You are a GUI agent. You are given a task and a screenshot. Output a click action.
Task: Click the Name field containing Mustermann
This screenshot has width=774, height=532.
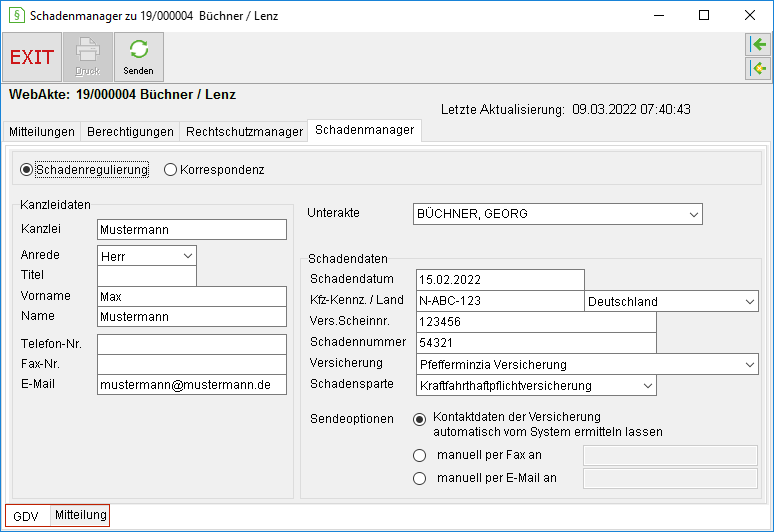click(192, 317)
